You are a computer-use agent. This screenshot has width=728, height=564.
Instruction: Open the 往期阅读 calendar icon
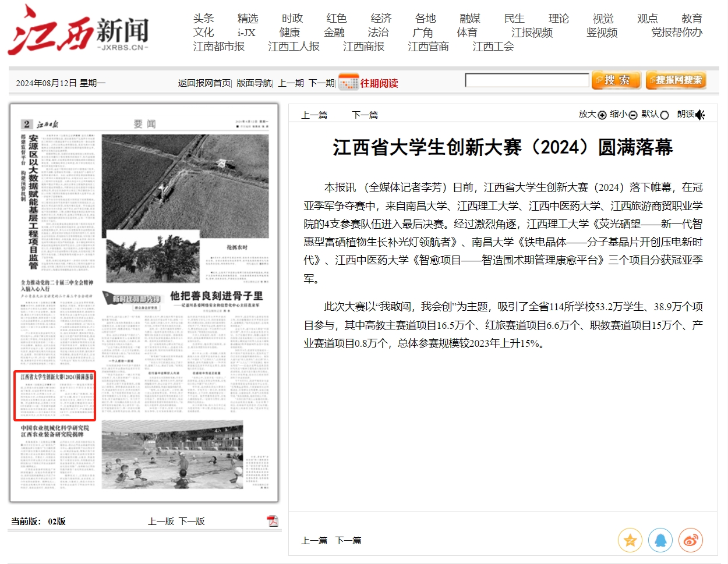tap(348, 82)
